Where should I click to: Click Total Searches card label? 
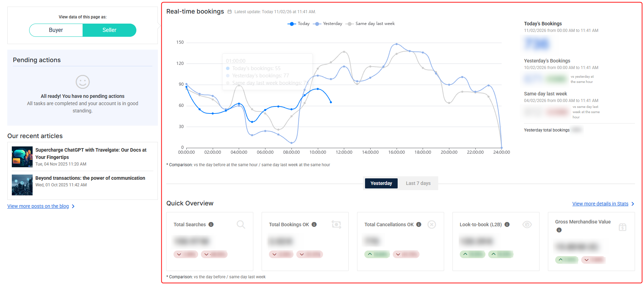click(x=190, y=225)
